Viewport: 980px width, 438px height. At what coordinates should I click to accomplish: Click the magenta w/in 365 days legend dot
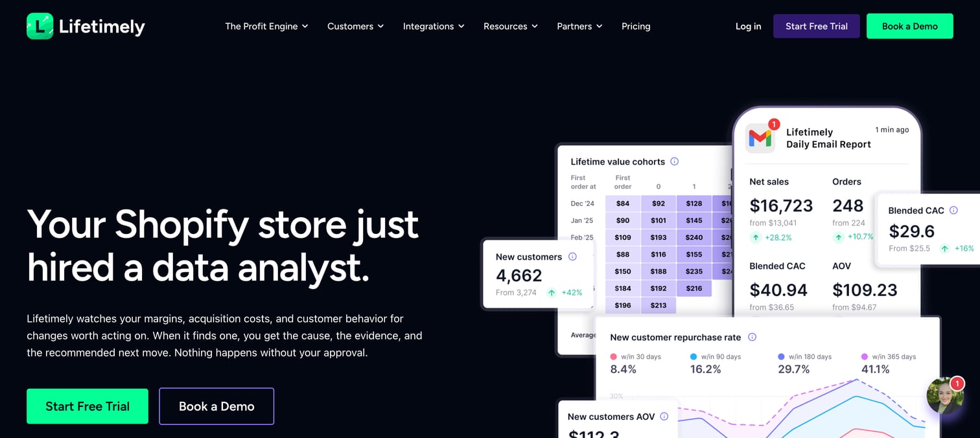[864, 357]
